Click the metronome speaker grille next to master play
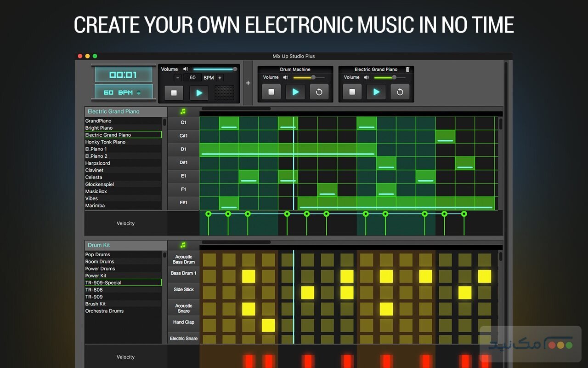 pyautogui.click(x=224, y=92)
